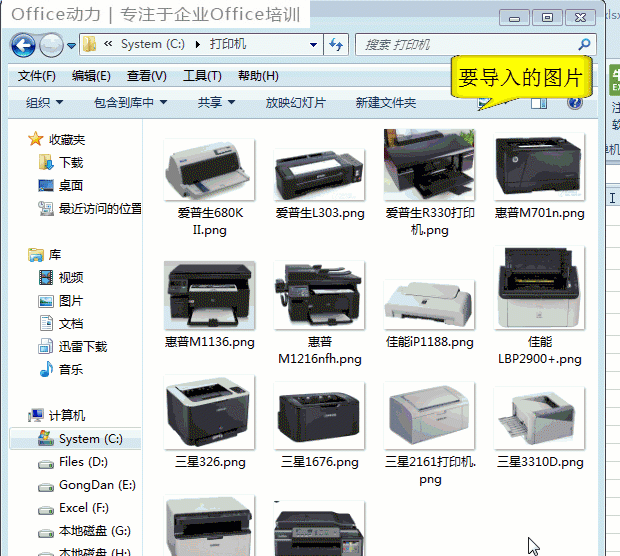Select the 惠普M1216nfh.png thumbnail
Screen dimensions: 620x556
[x=319, y=295]
